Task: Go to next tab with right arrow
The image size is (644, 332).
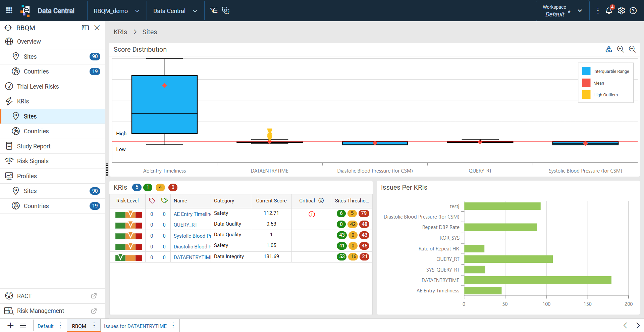Action: (638, 326)
